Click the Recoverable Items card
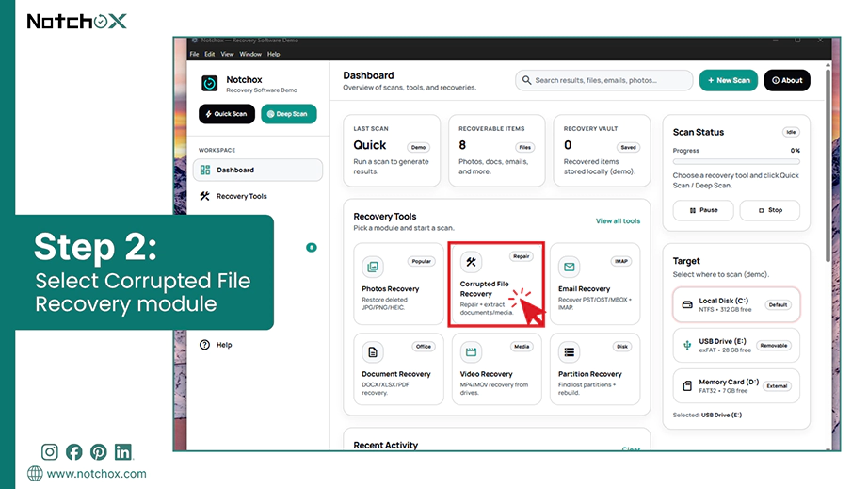Screen dimensions: 868x489 click(496, 151)
